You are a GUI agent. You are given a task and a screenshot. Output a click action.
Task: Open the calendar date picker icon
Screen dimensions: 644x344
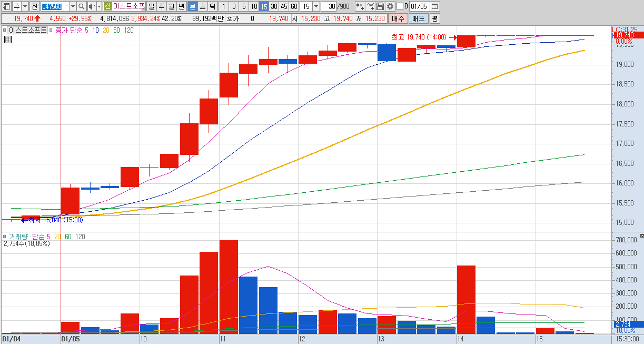click(x=435, y=6)
